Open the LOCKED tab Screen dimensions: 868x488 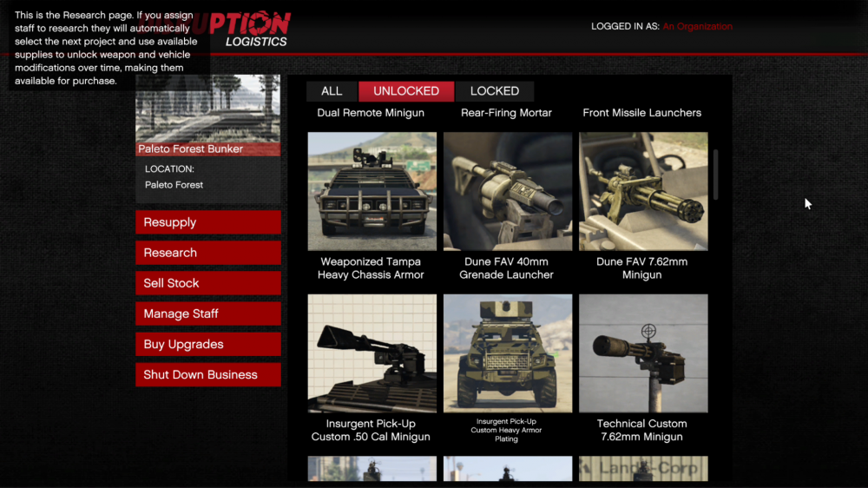(x=495, y=91)
